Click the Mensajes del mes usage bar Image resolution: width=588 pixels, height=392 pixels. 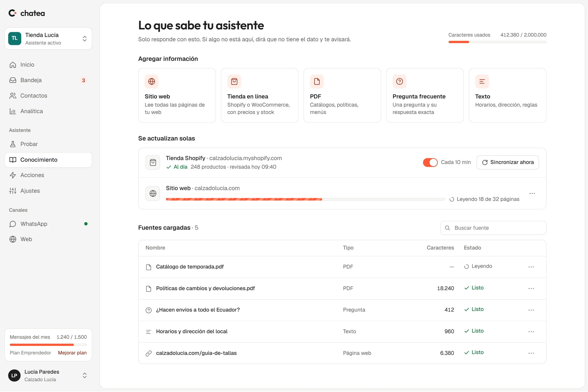(x=48, y=345)
